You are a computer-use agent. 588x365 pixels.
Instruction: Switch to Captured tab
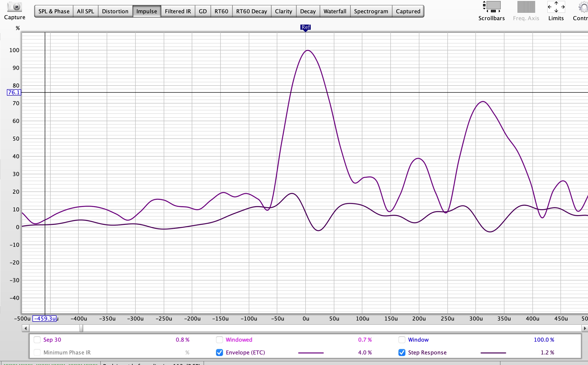tap(408, 11)
